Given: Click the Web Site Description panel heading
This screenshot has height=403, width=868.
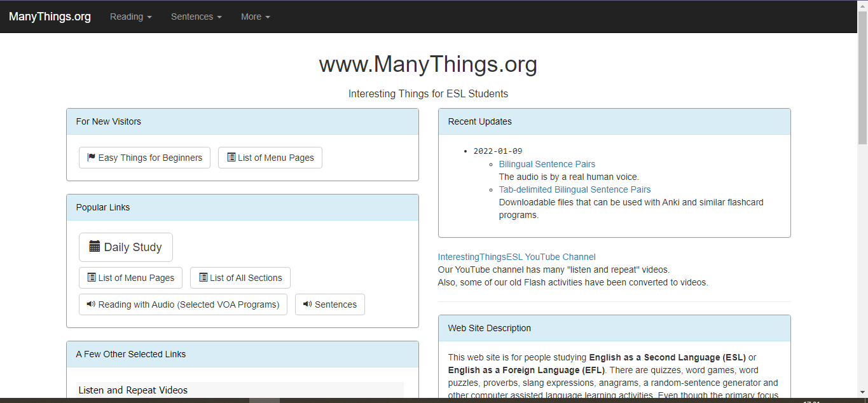Looking at the screenshot, I should (x=614, y=328).
